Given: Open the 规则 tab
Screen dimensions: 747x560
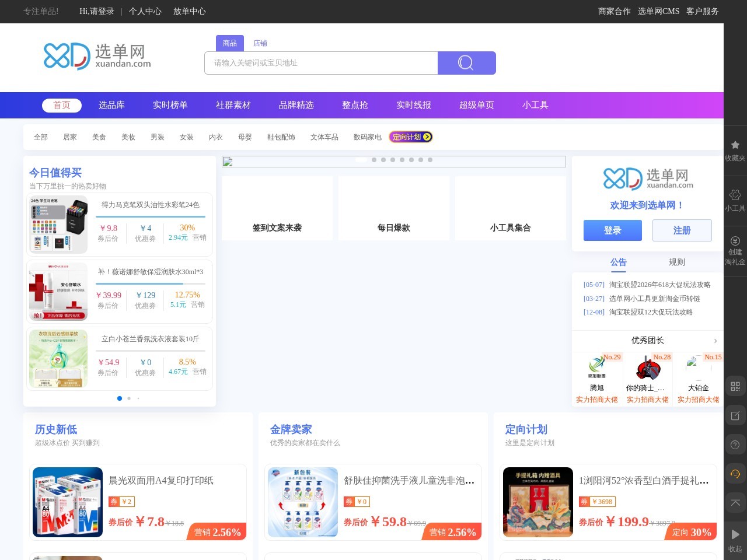Looking at the screenshot, I should [677, 262].
